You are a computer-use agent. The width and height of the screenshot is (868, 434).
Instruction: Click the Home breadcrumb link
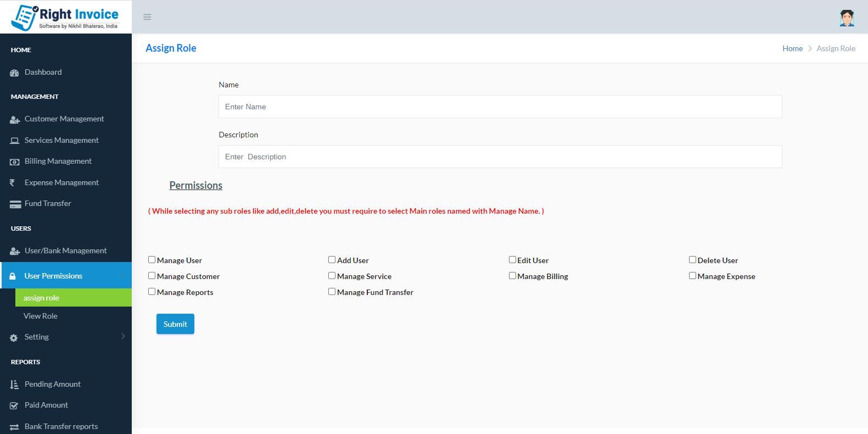click(792, 48)
